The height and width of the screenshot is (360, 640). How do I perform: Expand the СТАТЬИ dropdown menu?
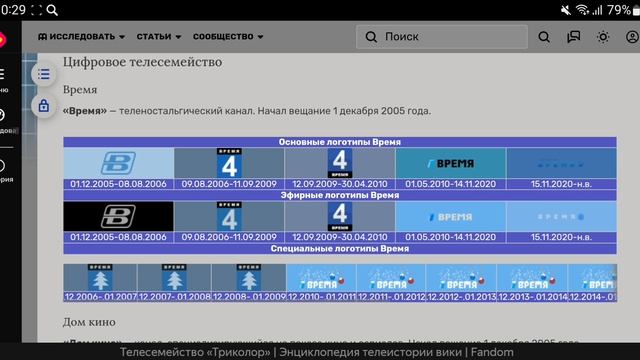coord(159,37)
